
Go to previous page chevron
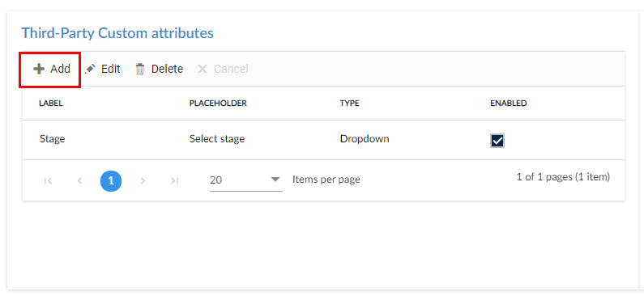[79, 181]
